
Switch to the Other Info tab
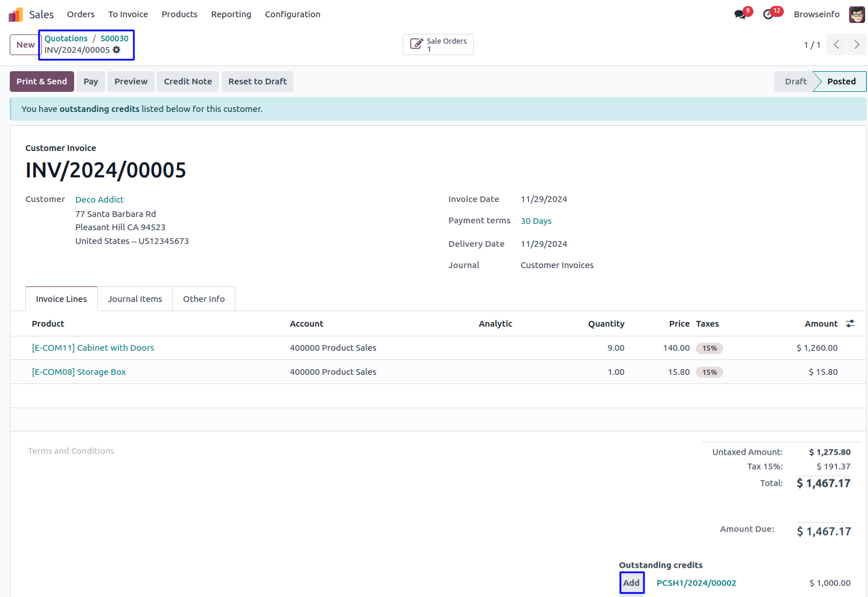(204, 299)
